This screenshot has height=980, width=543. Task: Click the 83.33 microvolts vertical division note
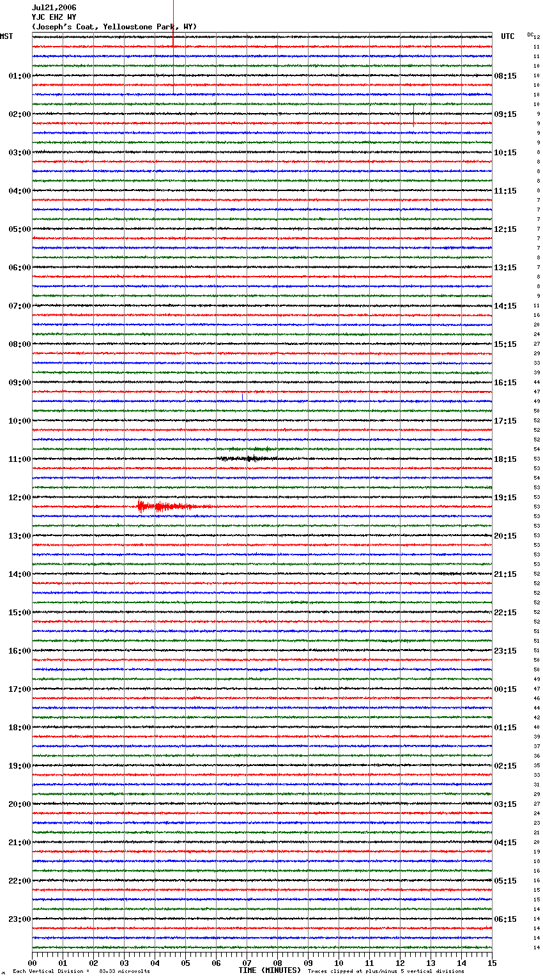[x=81, y=971]
